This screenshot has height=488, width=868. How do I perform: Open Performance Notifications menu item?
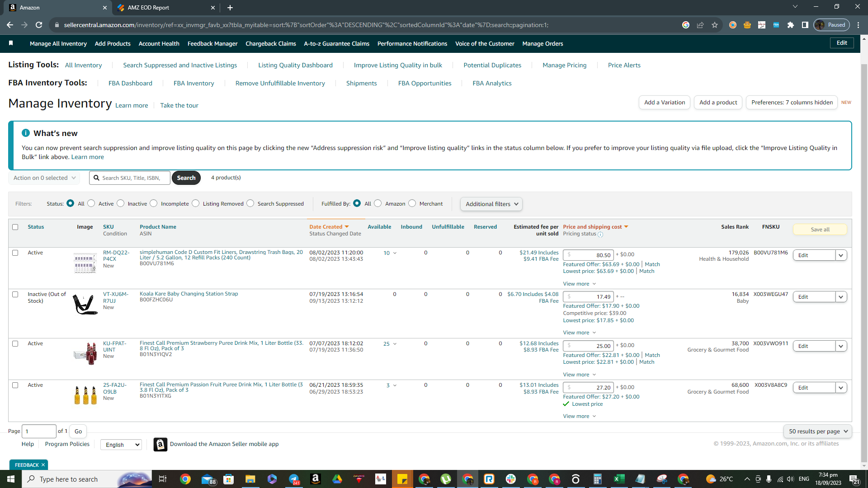(412, 43)
